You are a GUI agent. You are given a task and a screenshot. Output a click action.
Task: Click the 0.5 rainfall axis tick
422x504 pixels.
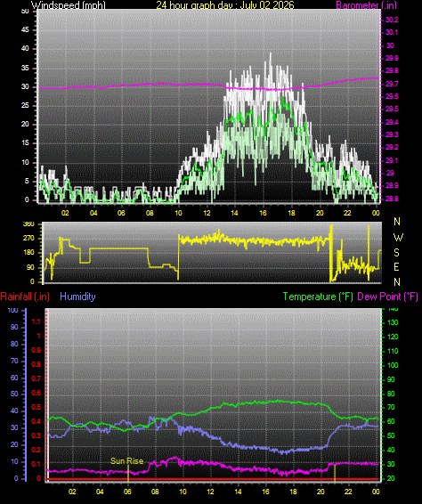click(x=37, y=407)
